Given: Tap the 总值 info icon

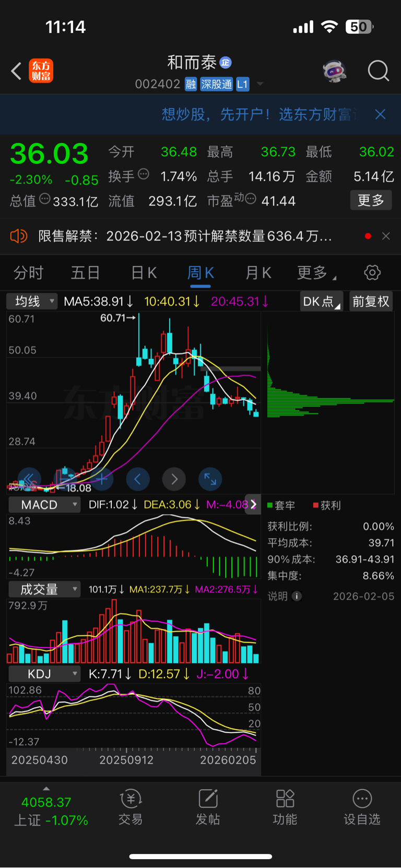Looking at the screenshot, I should [x=45, y=199].
